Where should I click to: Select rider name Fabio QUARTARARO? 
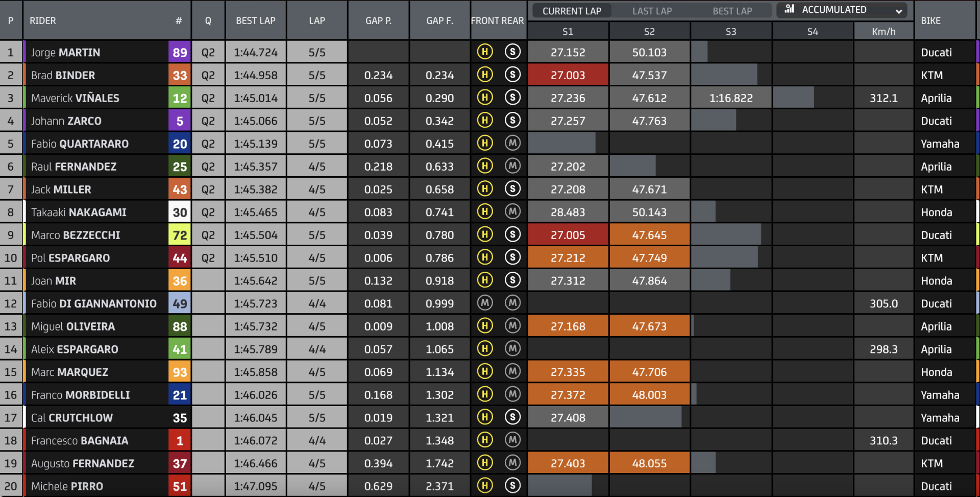(80, 144)
